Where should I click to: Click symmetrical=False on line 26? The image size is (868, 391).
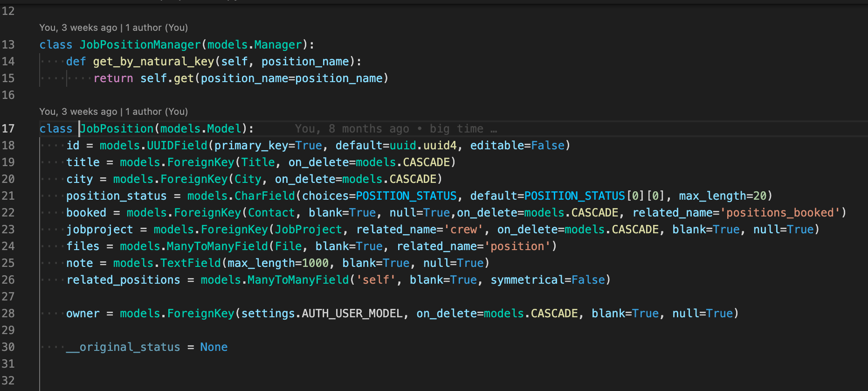coord(548,280)
